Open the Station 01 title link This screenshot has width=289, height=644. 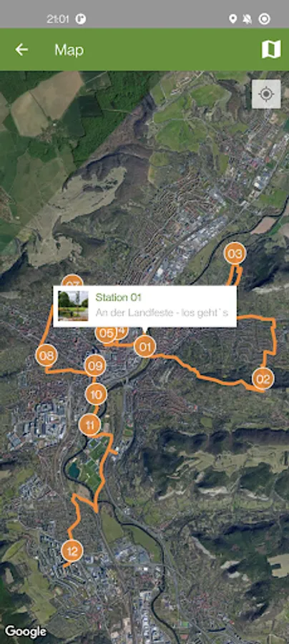pyautogui.click(x=119, y=298)
